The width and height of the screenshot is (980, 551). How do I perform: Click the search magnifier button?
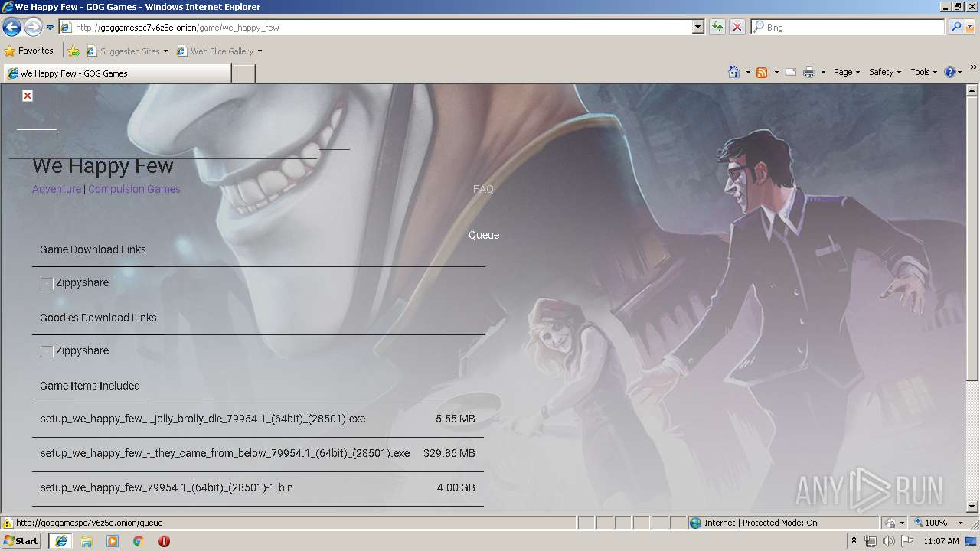coord(955,28)
